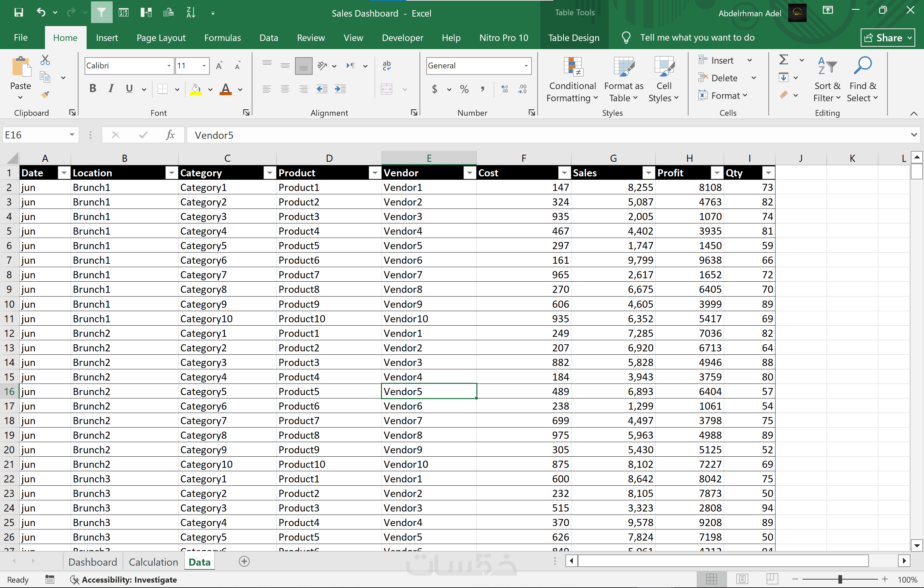924x588 pixels.
Task: Click the AutoSum sigma icon
Action: pyautogui.click(x=784, y=60)
